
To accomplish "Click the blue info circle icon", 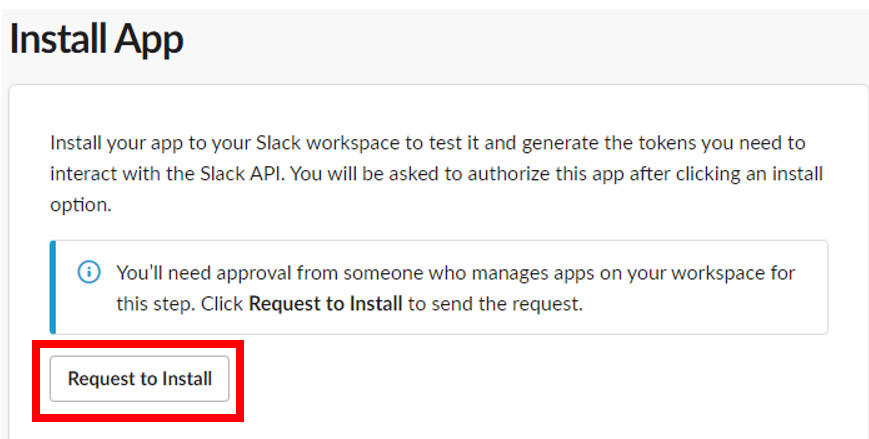I will click(x=89, y=273).
